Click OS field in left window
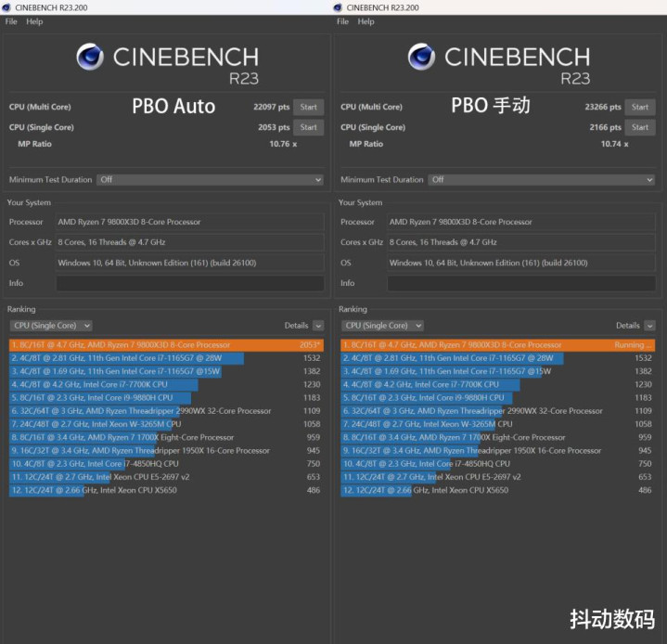 point(190,263)
